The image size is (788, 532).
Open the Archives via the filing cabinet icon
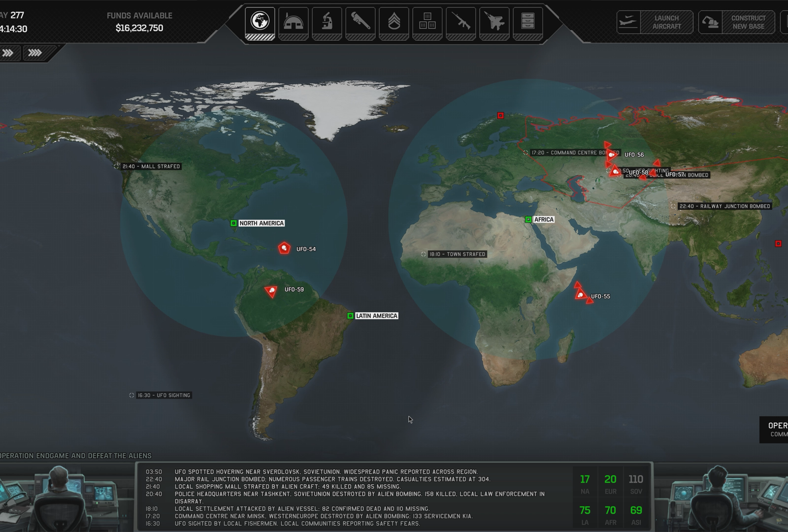pos(528,22)
